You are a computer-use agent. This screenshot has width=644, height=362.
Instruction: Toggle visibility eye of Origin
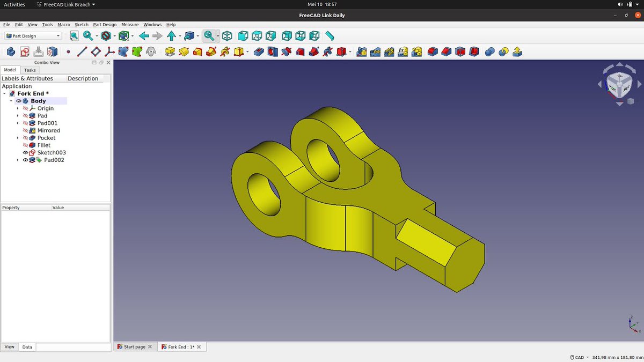25,108
